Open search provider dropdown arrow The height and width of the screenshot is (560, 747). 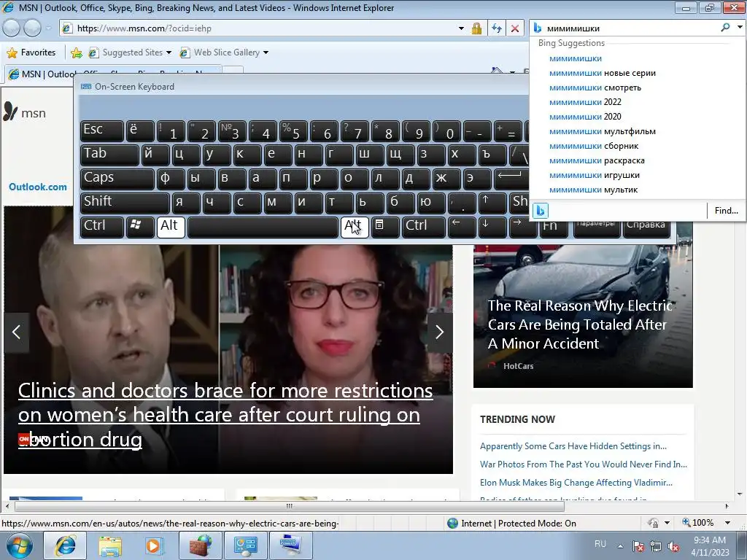click(x=740, y=28)
